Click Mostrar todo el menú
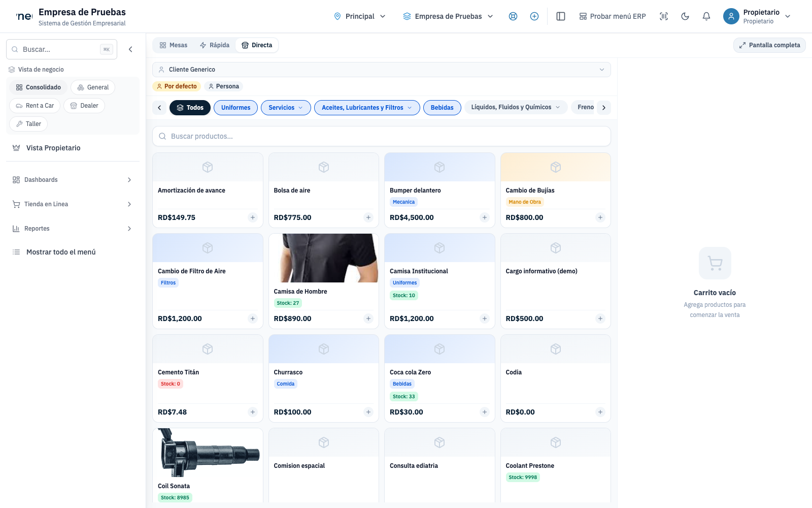The height and width of the screenshot is (508, 812). coord(73,252)
